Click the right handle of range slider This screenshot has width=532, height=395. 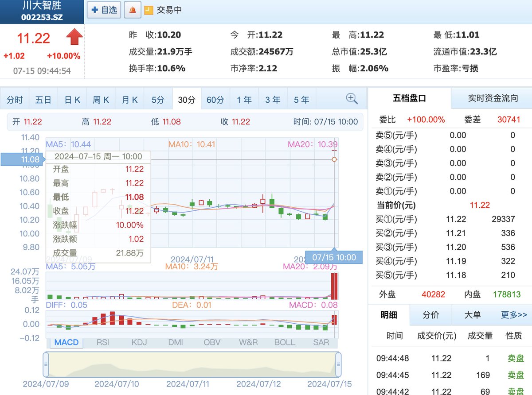point(338,364)
